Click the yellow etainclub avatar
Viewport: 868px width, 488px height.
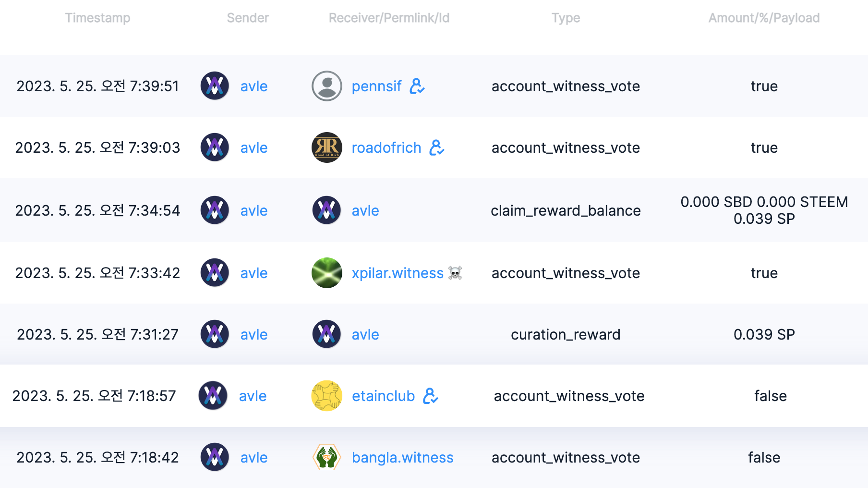pos(327,396)
